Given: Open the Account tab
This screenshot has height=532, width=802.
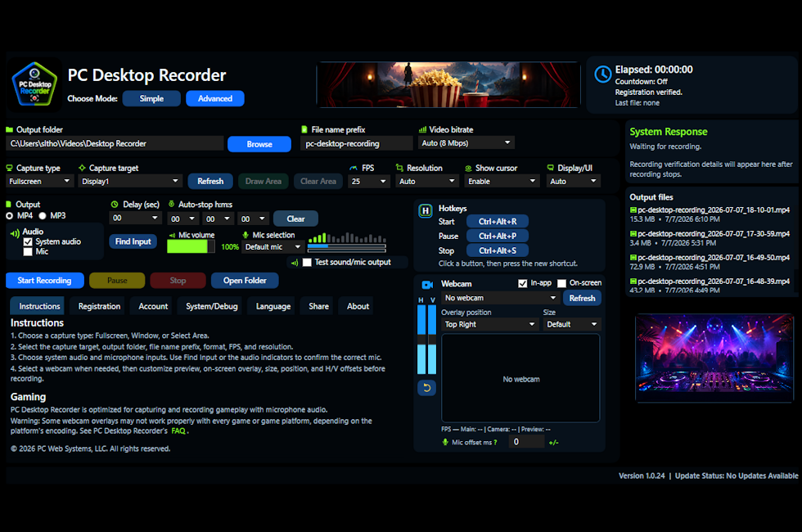Looking at the screenshot, I should (x=153, y=306).
